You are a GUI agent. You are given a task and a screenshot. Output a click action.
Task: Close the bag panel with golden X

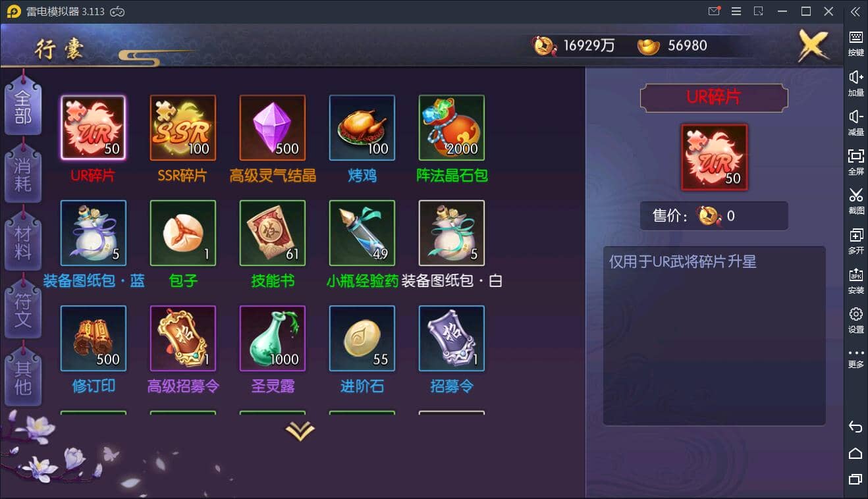coord(813,45)
